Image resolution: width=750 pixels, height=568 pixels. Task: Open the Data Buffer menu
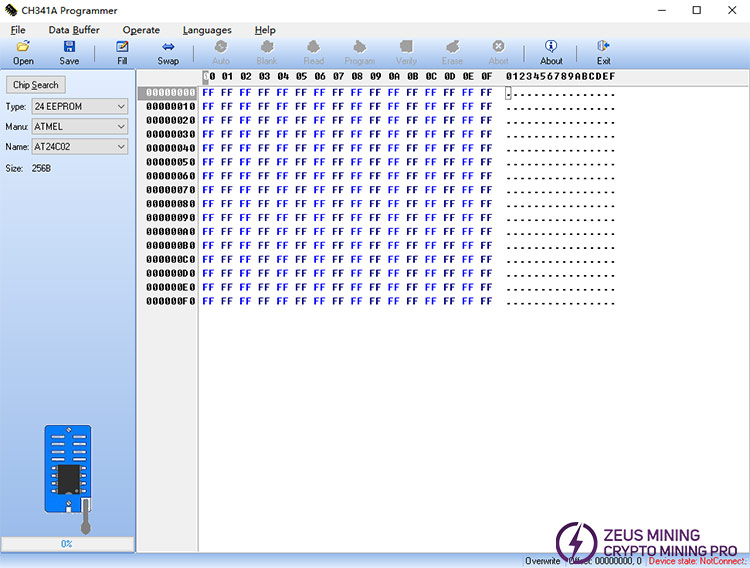coord(74,30)
